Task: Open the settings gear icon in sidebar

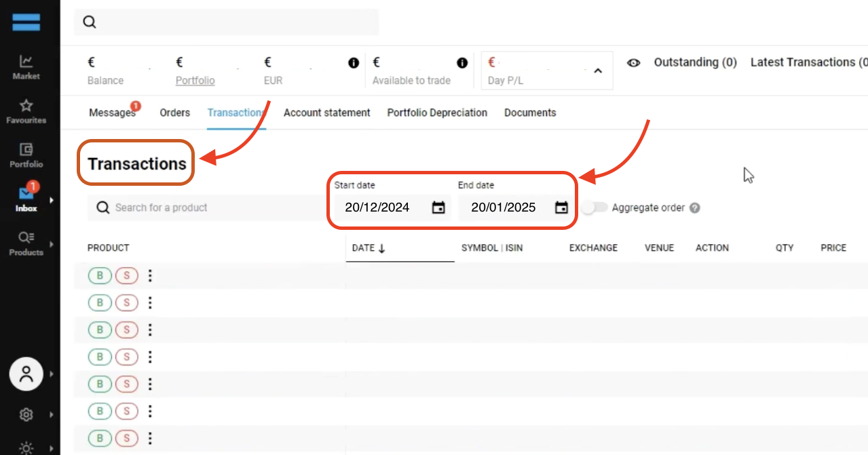Action: click(26, 414)
